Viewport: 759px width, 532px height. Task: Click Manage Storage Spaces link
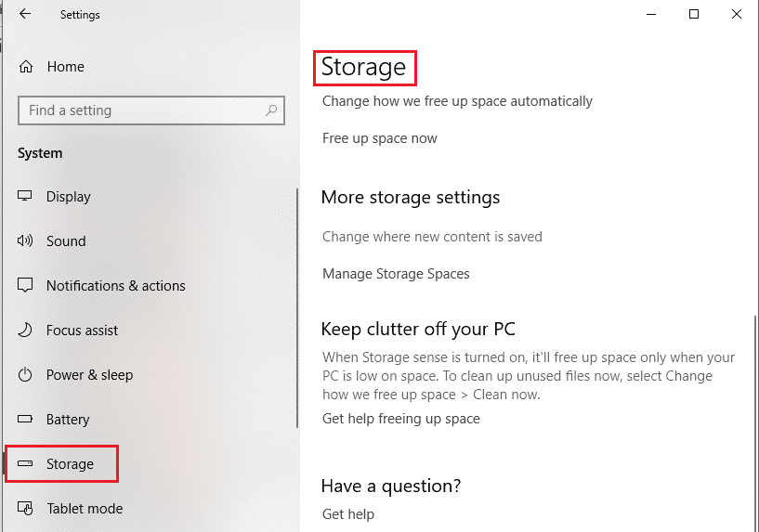pyautogui.click(x=396, y=274)
